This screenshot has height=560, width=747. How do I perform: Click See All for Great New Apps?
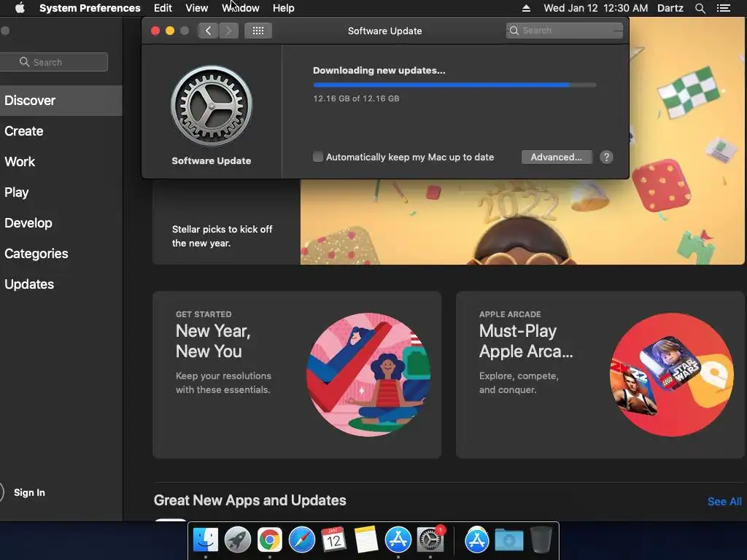pyautogui.click(x=724, y=502)
